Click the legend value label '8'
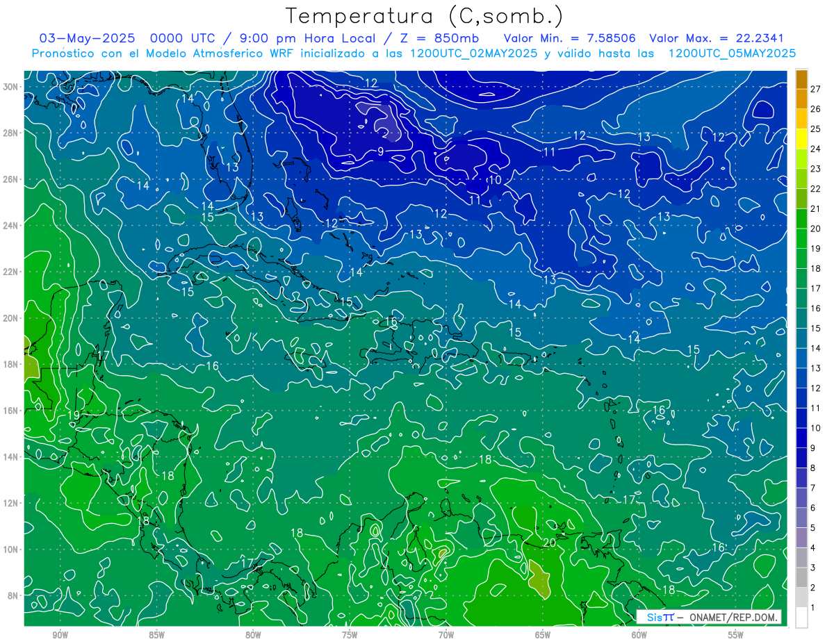 coord(813,468)
